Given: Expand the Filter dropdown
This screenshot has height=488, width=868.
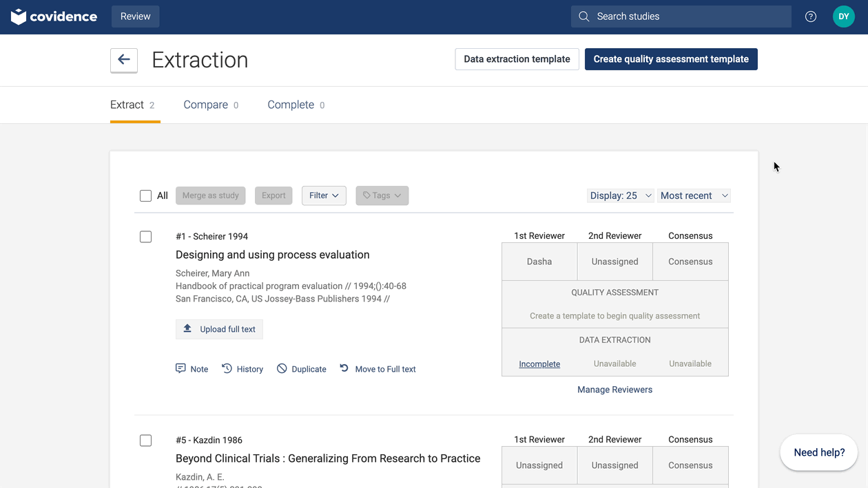Looking at the screenshot, I should [x=324, y=195].
